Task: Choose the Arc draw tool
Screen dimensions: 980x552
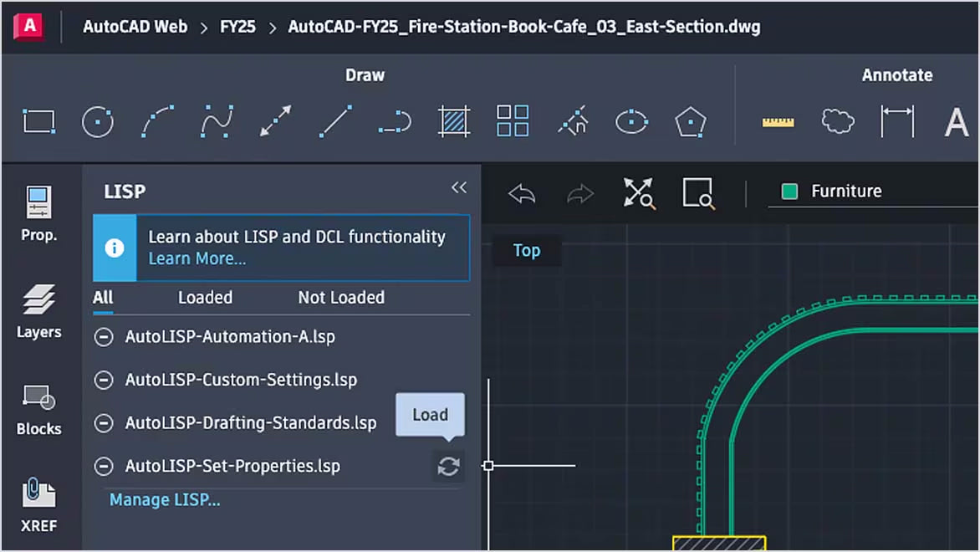Action: coord(157,122)
